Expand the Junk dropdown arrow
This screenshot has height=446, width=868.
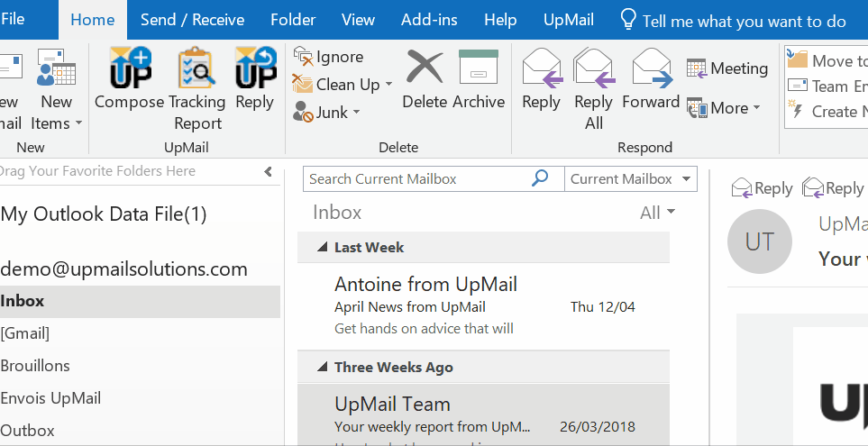point(356,113)
